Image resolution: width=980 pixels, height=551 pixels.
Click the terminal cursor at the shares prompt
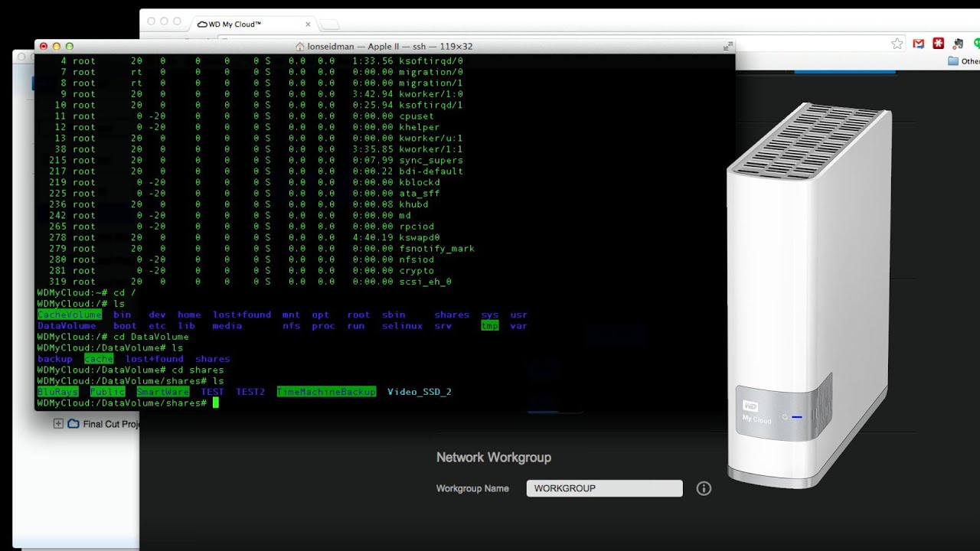tap(216, 403)
